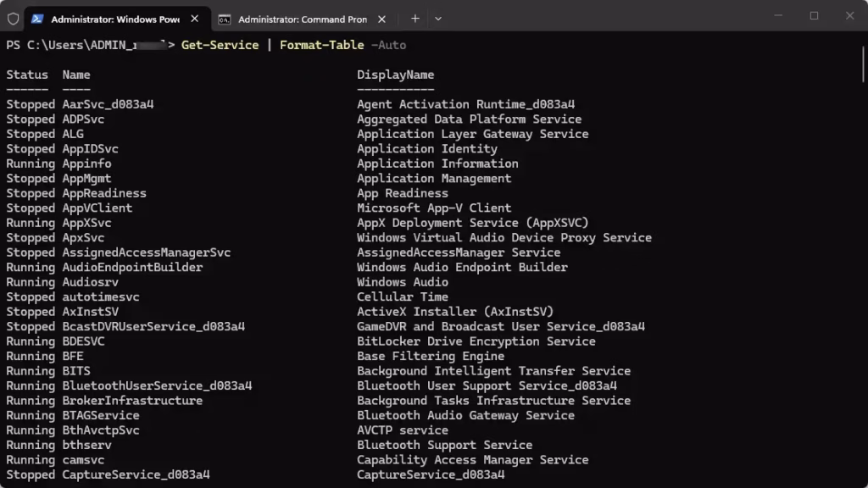Screen dimensions: 868x488
Task: Close the terminal window
Action: tap(849, 15)
